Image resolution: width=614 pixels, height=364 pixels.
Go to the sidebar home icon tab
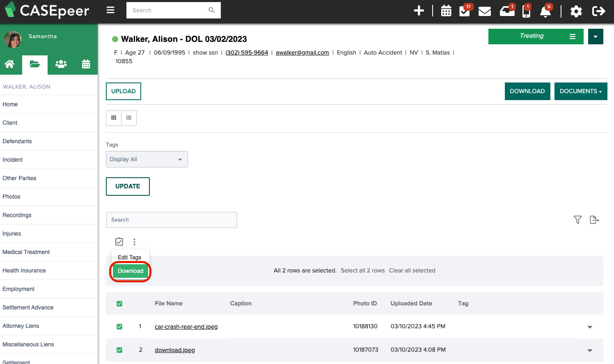[9, 64]
